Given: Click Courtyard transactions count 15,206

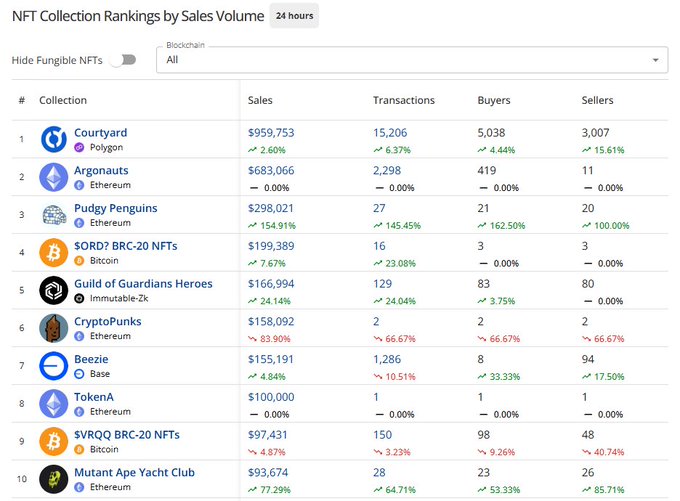Looking at the screenshot, I should tap(390, 133).
